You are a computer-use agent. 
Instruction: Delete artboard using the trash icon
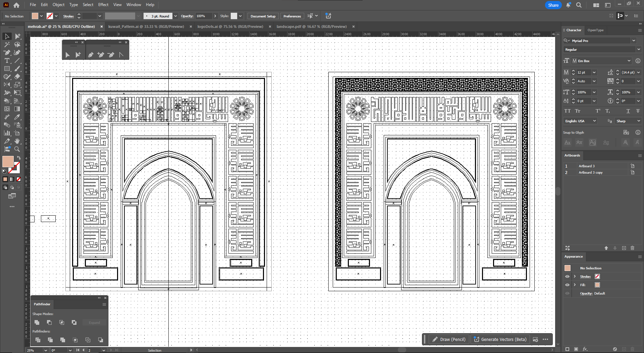tap(632, 248)
